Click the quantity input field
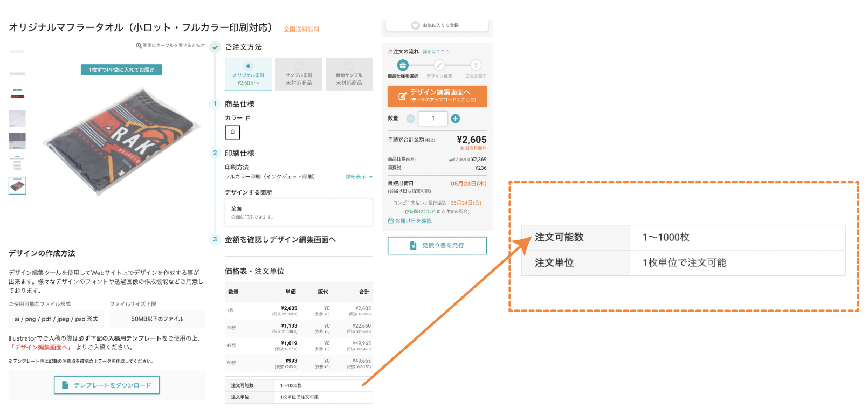 pyautogui.click(x=433, y=119)
